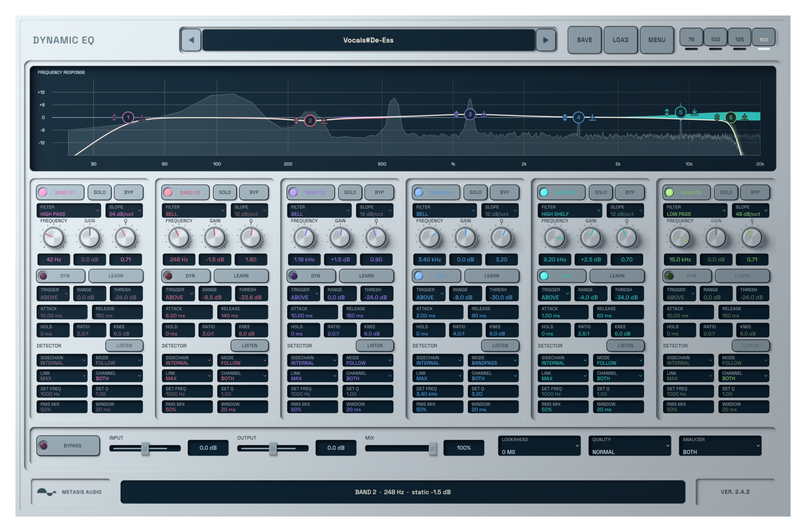The image size is (806, 532).
Task: Enable DYN mode on Band 01
Action: tap(60, 275)
